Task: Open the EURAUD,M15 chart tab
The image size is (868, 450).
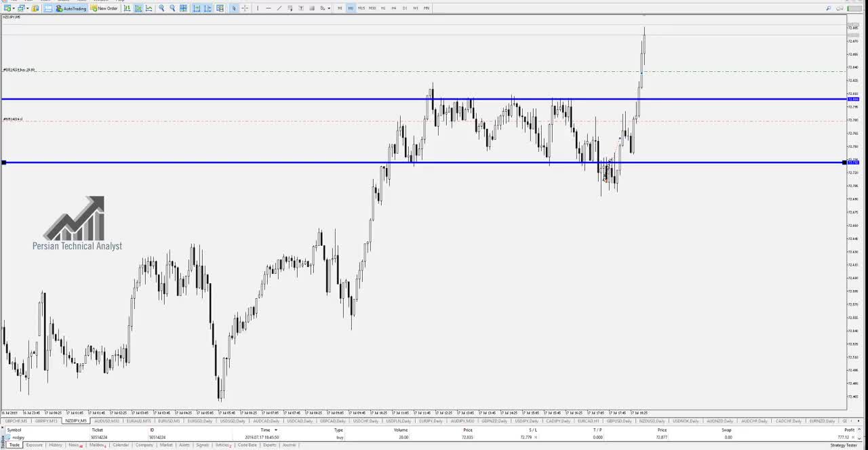Action: click(x=138, y=421)
